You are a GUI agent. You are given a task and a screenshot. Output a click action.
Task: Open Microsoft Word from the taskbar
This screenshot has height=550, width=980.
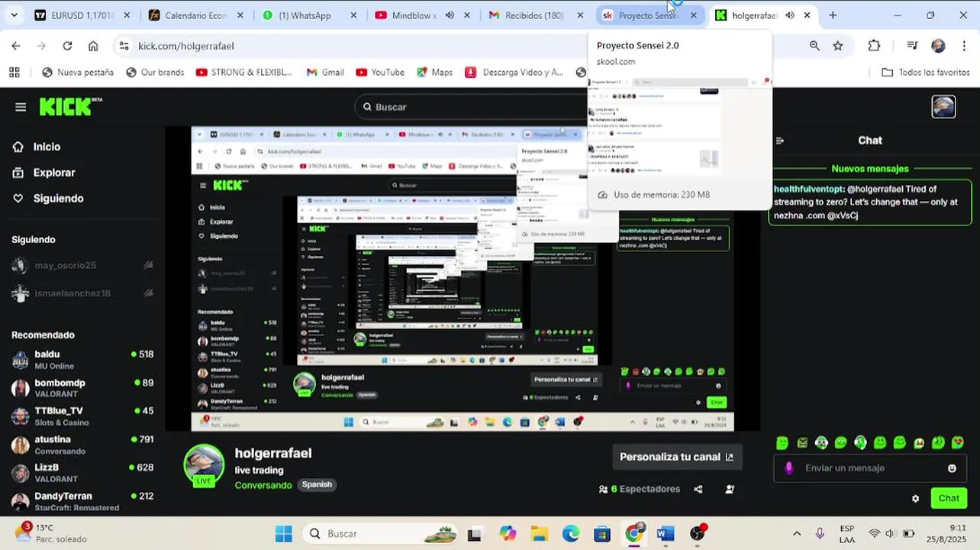point(666,533)
